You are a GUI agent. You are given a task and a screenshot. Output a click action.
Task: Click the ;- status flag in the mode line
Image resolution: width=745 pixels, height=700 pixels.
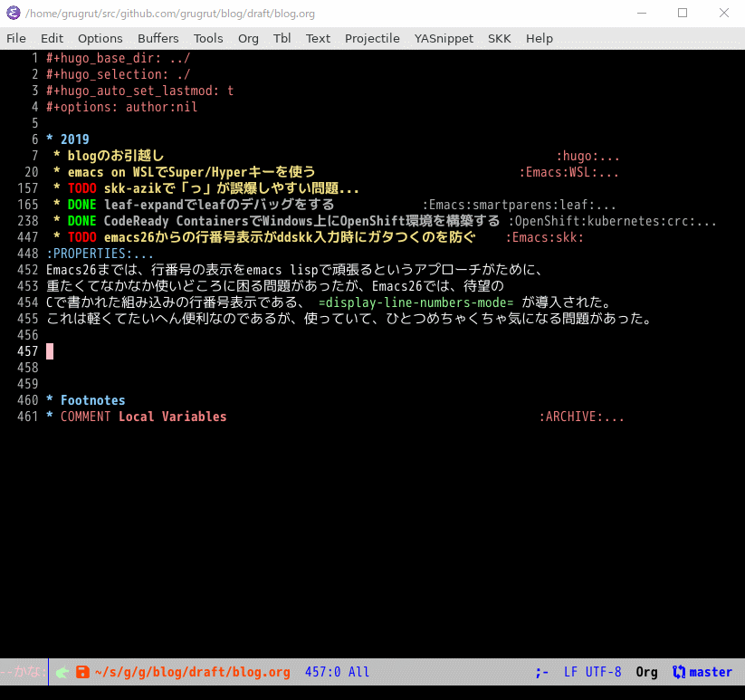tap(541, 672)
